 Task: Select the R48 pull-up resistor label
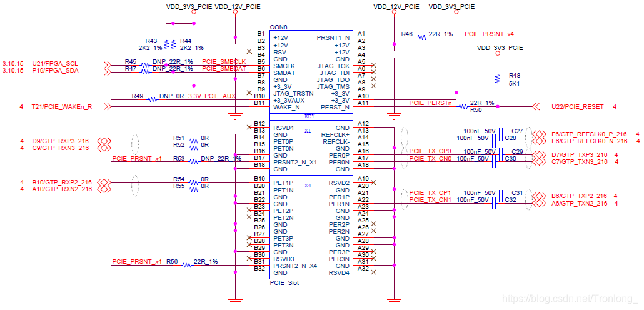pyautogui.click(x=515, y=76)
